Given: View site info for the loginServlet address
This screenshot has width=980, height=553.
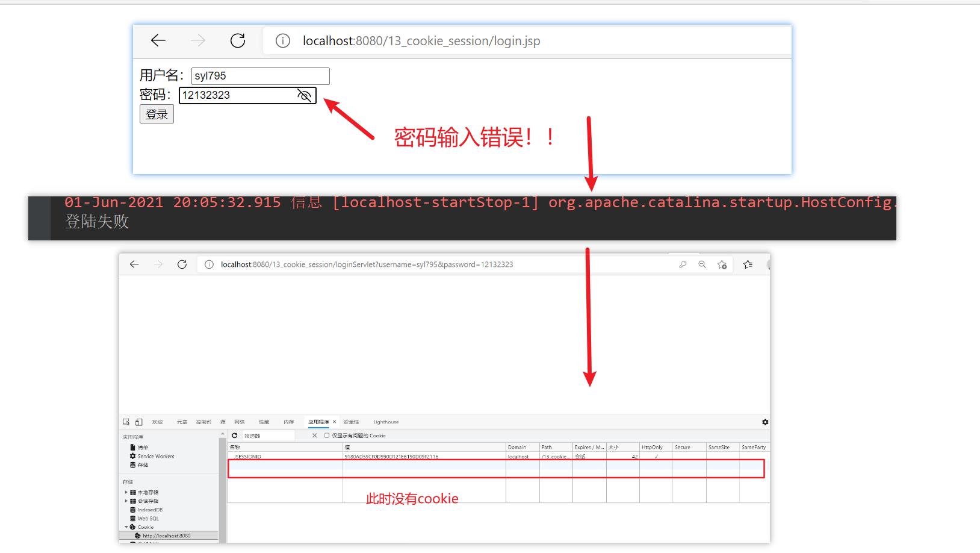Looking at the screenshot, I should point(209,264).
